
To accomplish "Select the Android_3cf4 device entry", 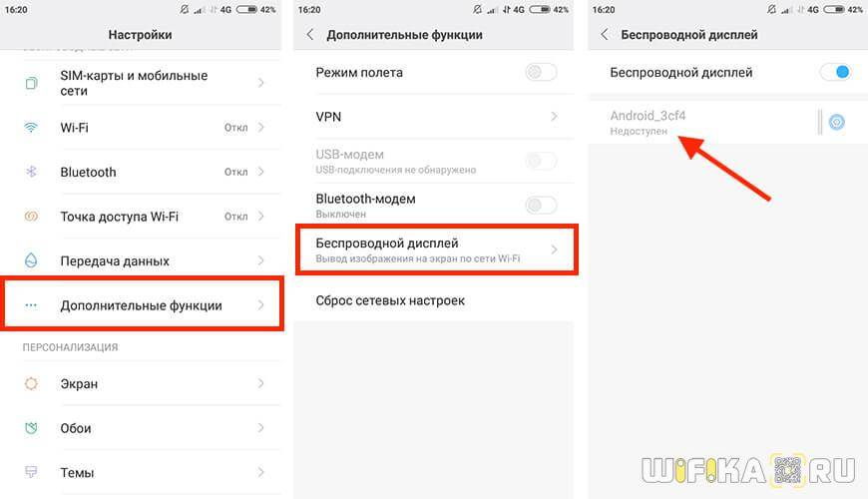I will tap(702, 123).
